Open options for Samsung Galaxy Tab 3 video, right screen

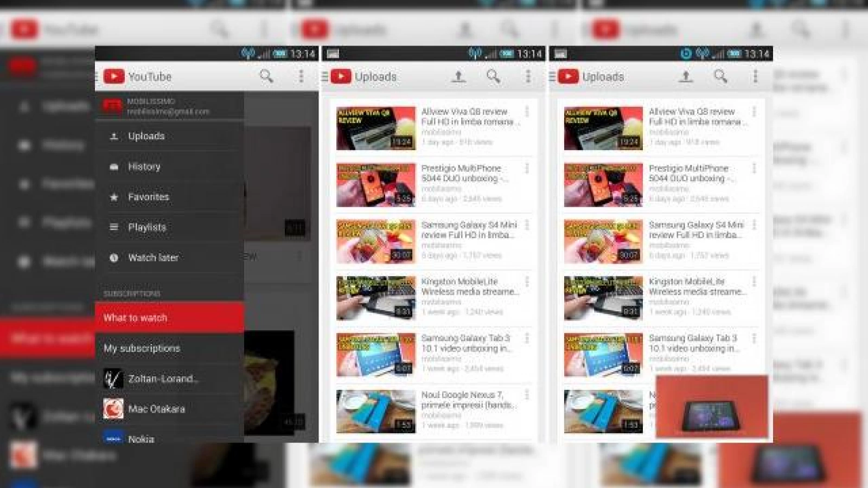[x=754, y=338]
